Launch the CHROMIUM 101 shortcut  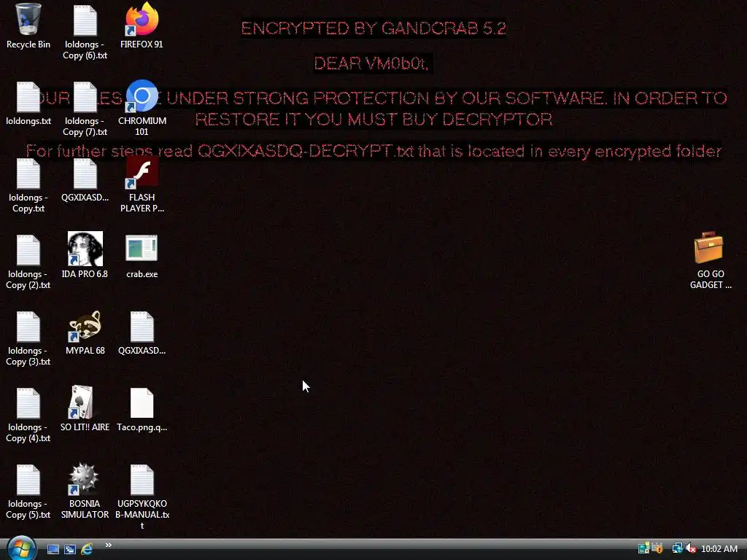142,109
